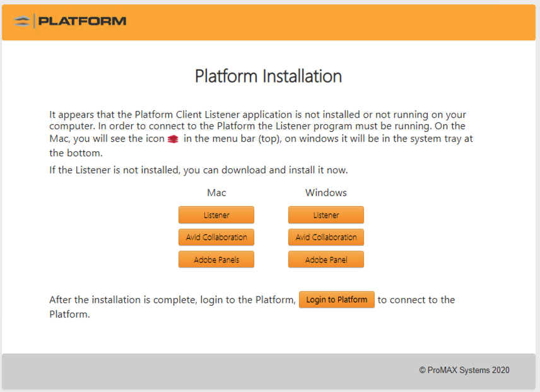Click the Platform logo icon in header
The width and height of the screenshot is (540, 392).
coord(21,21)
